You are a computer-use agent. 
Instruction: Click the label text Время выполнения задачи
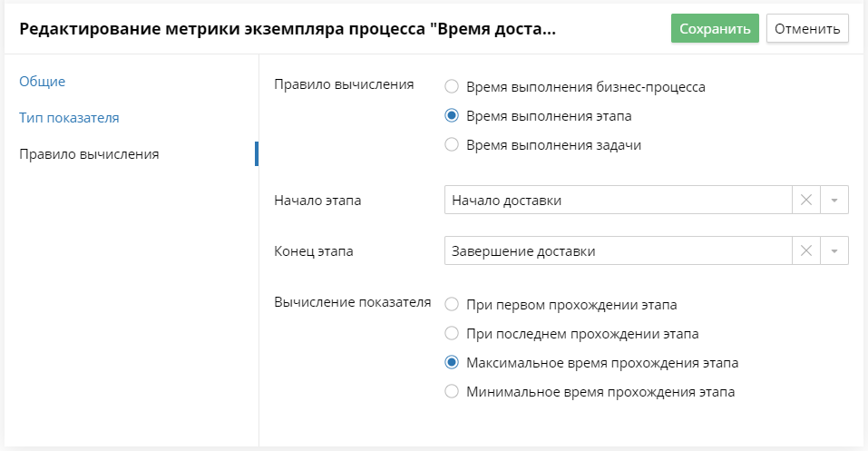point(553,145)
